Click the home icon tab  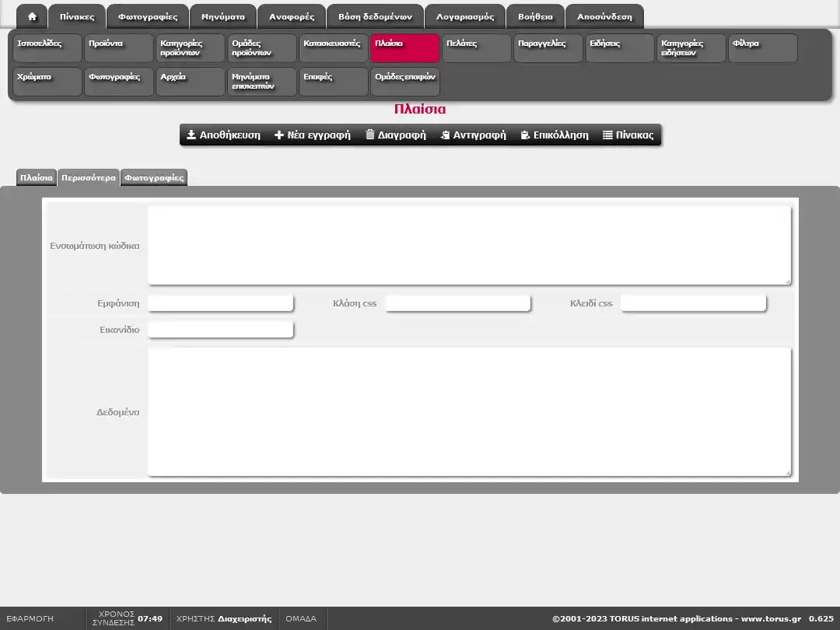[x=32, y=16]
